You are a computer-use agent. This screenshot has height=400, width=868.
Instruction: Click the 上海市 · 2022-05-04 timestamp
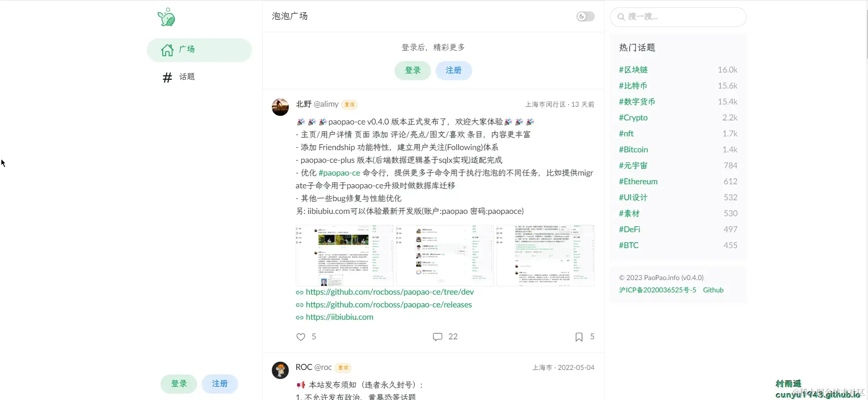(563, 368)
